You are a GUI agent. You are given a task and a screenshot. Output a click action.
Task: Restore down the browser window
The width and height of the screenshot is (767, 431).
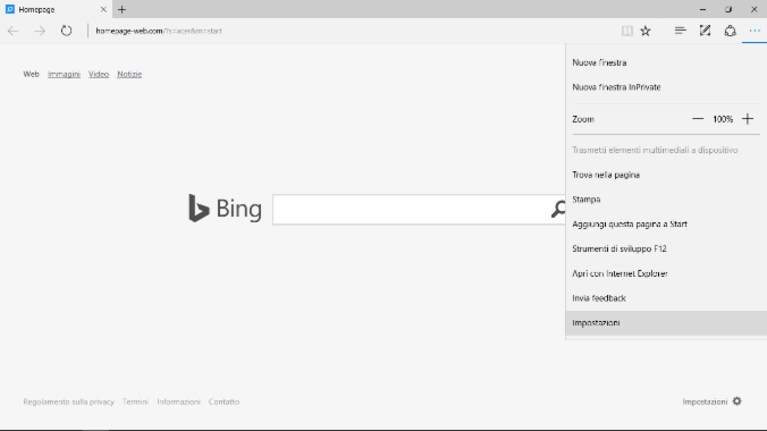pyautogui.click(x=728, y=9)
